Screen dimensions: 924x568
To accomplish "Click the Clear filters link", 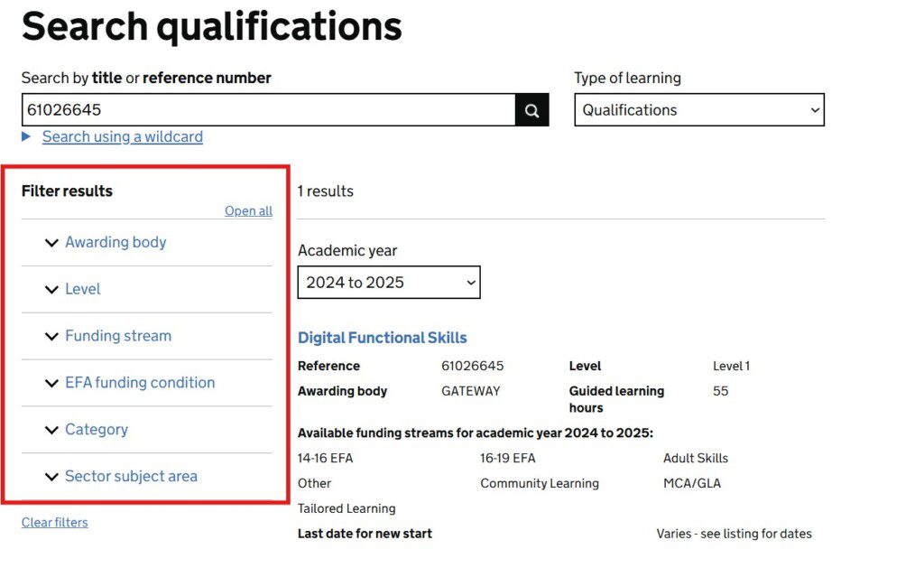I will 54,522.
